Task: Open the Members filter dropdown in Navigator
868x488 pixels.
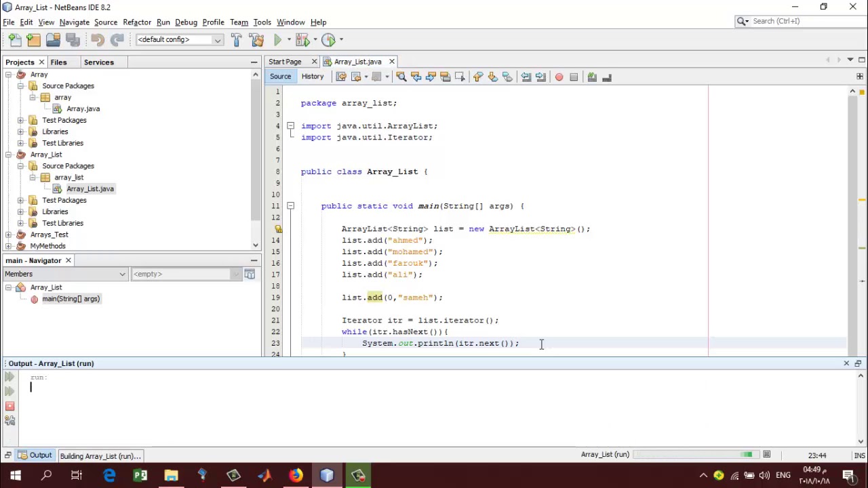Action: (x=65, y=274)
